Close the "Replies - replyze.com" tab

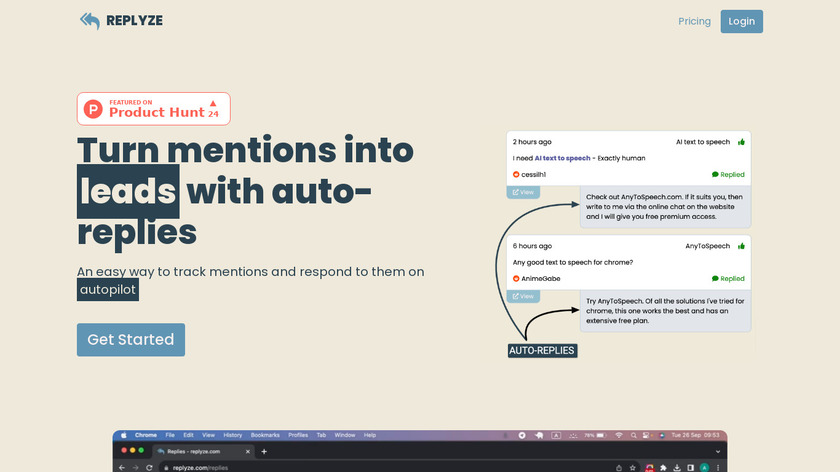[248, 452]
